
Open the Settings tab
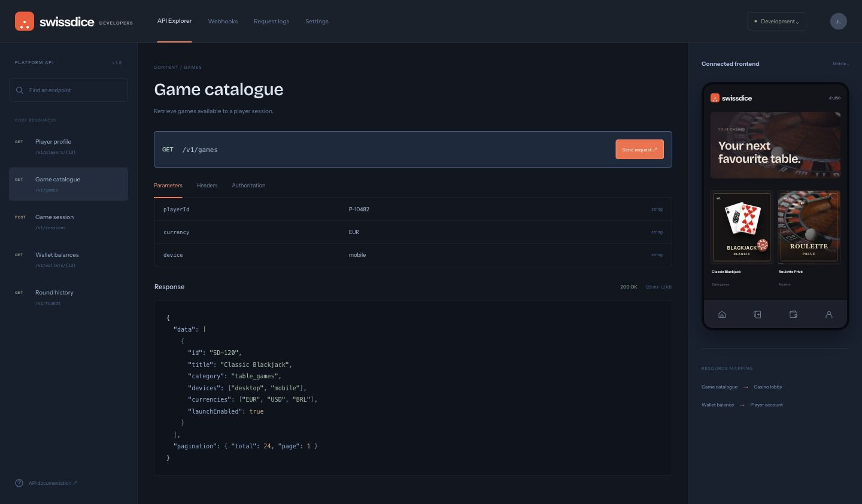point(317,22)
